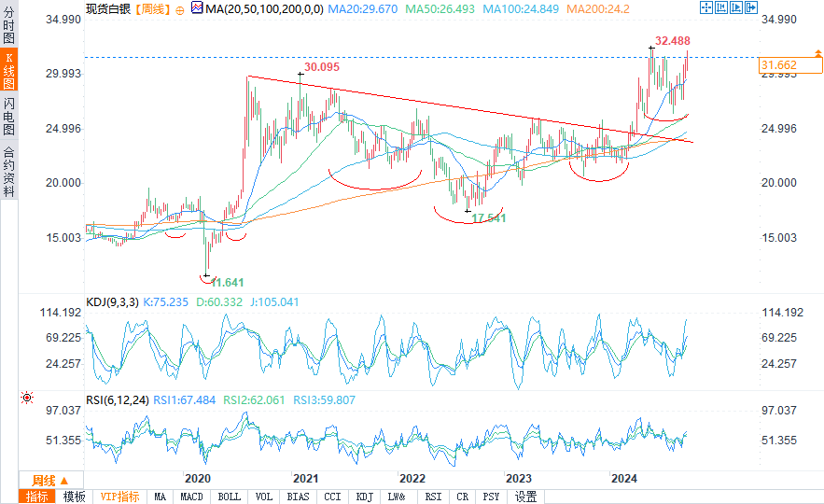
Task: Choose the VOL indicator button
Action: (x=264, y=497)
